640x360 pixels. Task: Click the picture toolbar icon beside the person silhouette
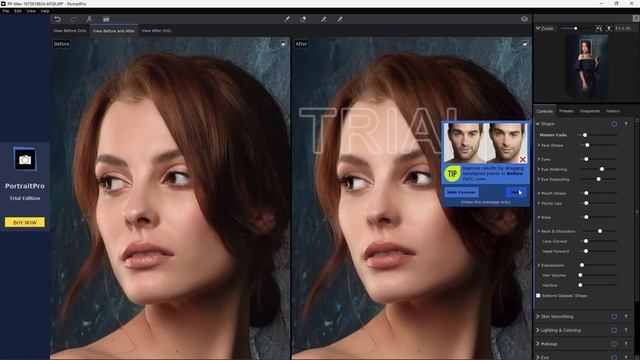[x=106, y=19]
